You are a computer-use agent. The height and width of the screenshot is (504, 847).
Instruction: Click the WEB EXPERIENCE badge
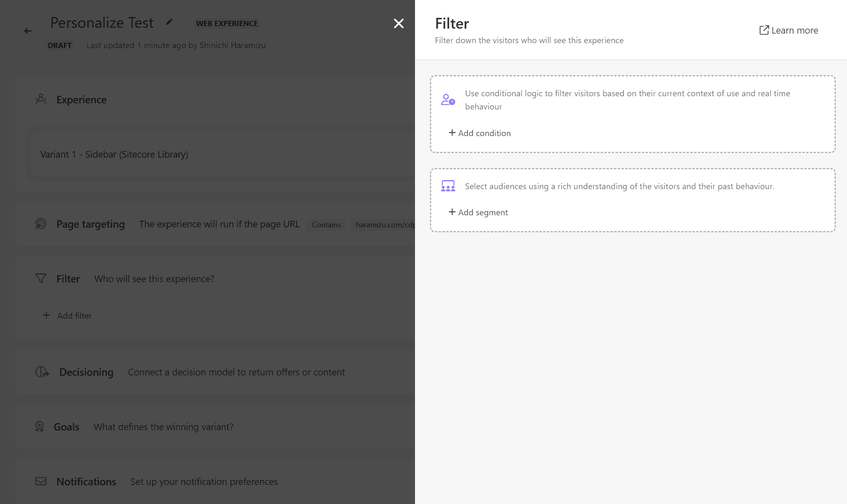tap(227, 24)
